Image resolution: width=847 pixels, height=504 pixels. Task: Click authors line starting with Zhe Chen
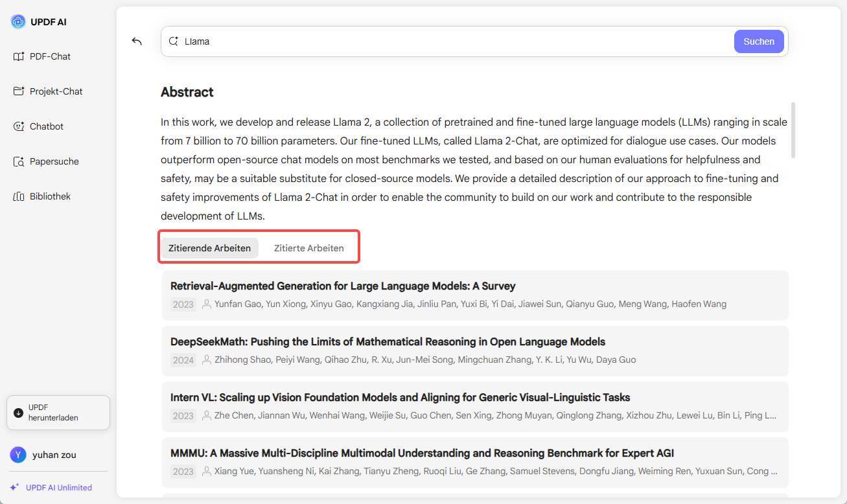click(496, 415)
